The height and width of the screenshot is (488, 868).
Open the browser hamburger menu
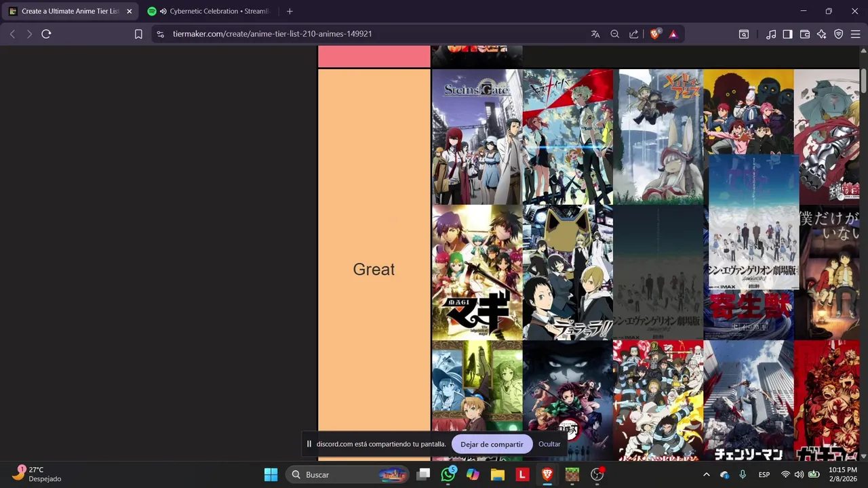click(856, 34)
